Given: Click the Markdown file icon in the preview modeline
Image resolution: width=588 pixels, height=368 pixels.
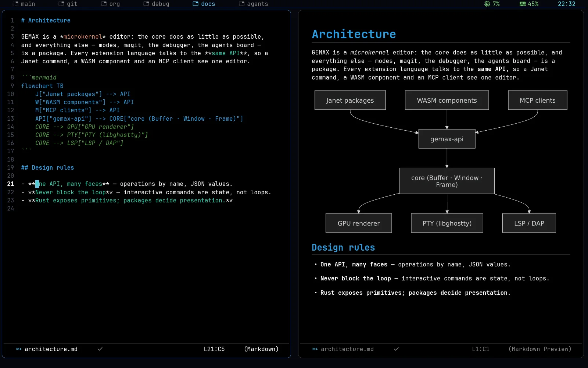Looking at the screenshot, I should click(315, 349).
